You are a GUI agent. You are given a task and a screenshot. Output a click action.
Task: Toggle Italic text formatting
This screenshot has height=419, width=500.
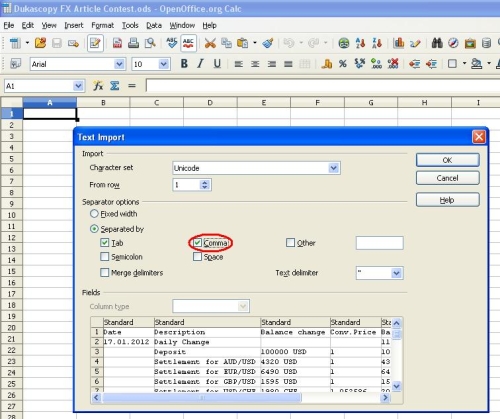200,64
